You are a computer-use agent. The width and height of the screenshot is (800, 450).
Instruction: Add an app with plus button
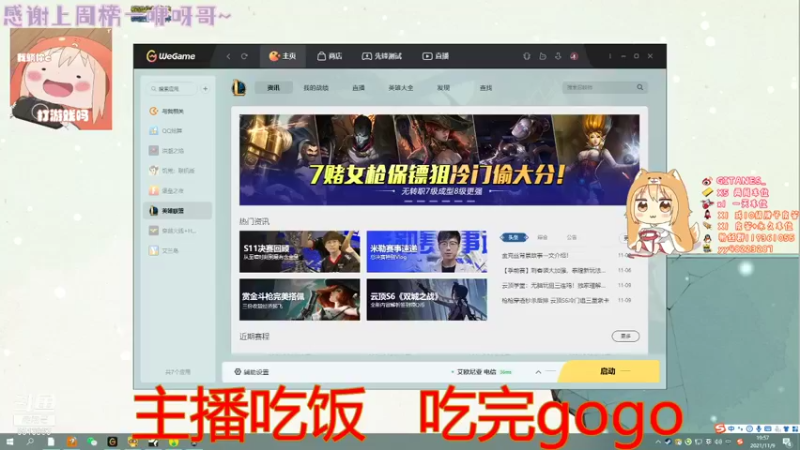coord(205,89)
